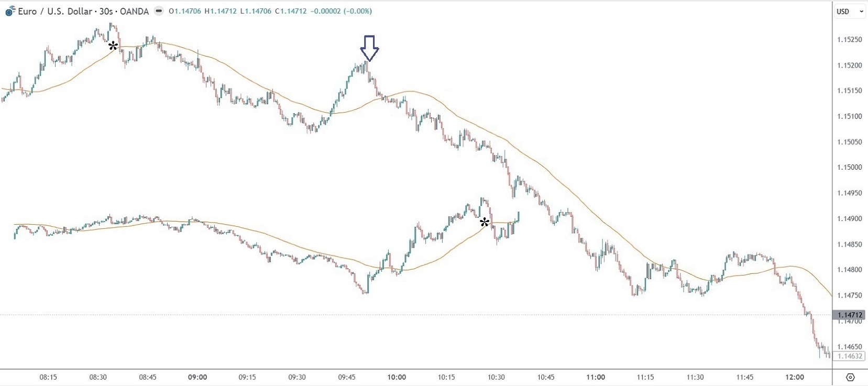Click the 1.14650 price axis label

tap(850, 347)
